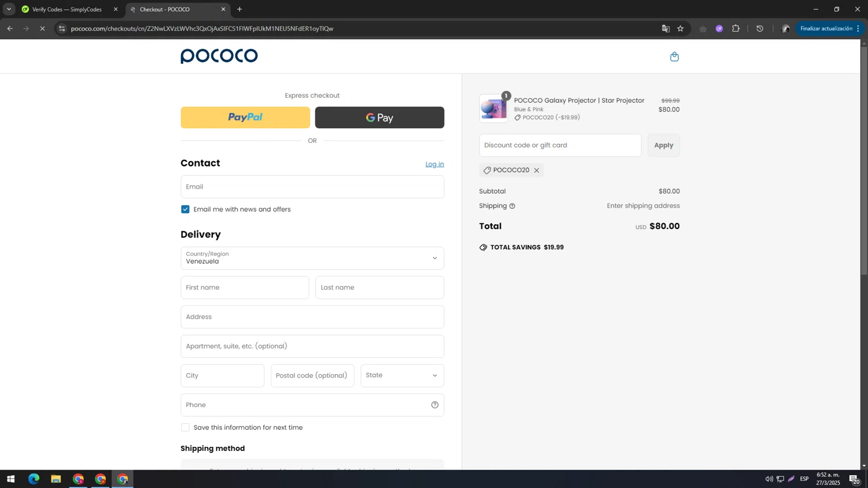The width and height of the screenshot is (868, 488).
Task: Click the POCOCO logo in header
Action: pyautogui.click(x=219, y=56)
